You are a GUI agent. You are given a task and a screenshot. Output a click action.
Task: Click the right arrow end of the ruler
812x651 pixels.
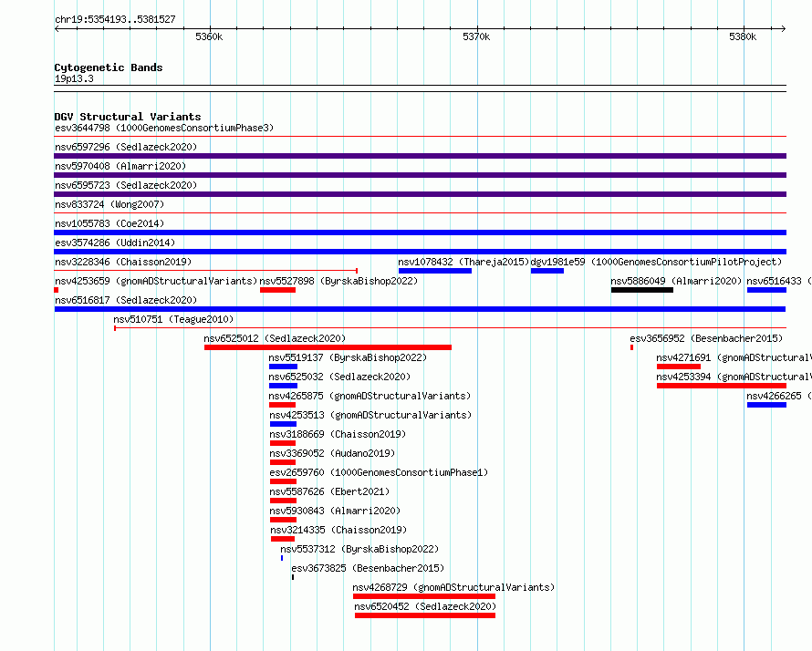pyautogui.click(x=784, y=28)
